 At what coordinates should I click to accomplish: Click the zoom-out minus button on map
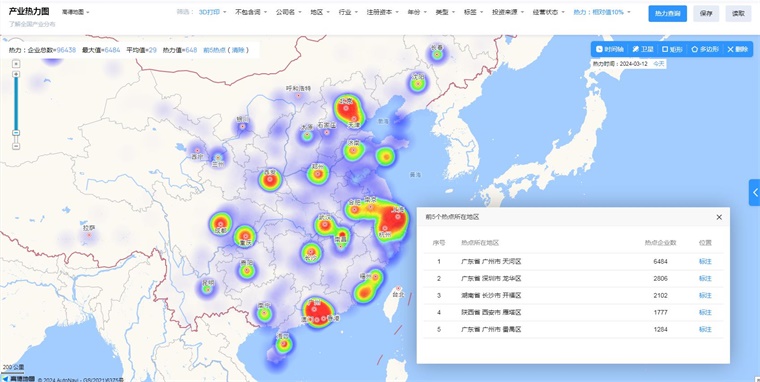pyautogui.click(x=16, y=145)
